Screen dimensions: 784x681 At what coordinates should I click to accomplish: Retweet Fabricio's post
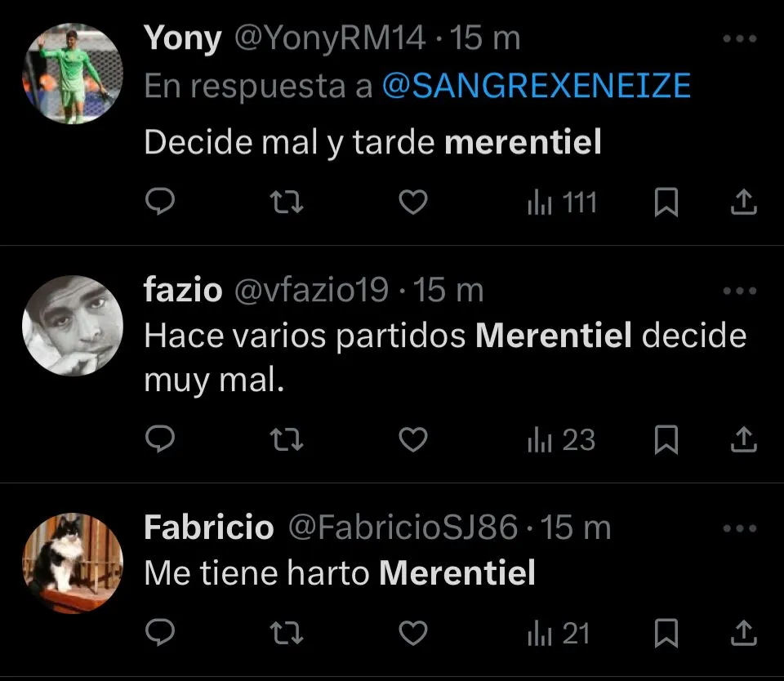coord(287,633)
